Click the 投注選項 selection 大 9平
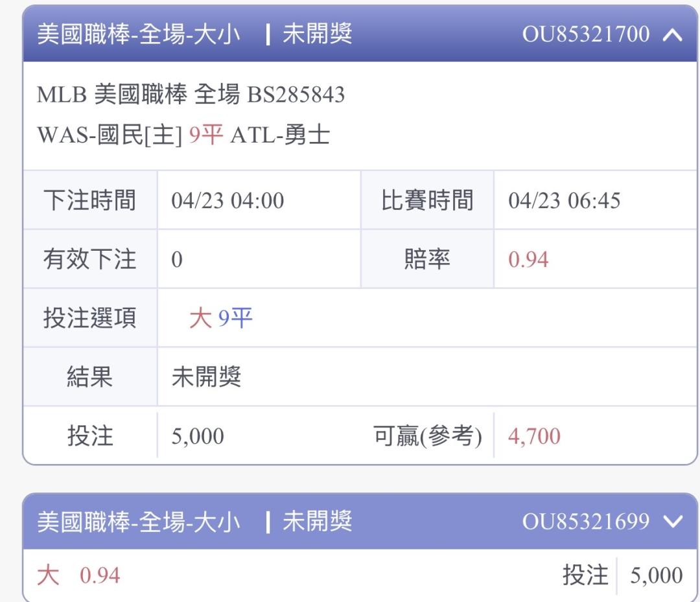 pos(220,319)
